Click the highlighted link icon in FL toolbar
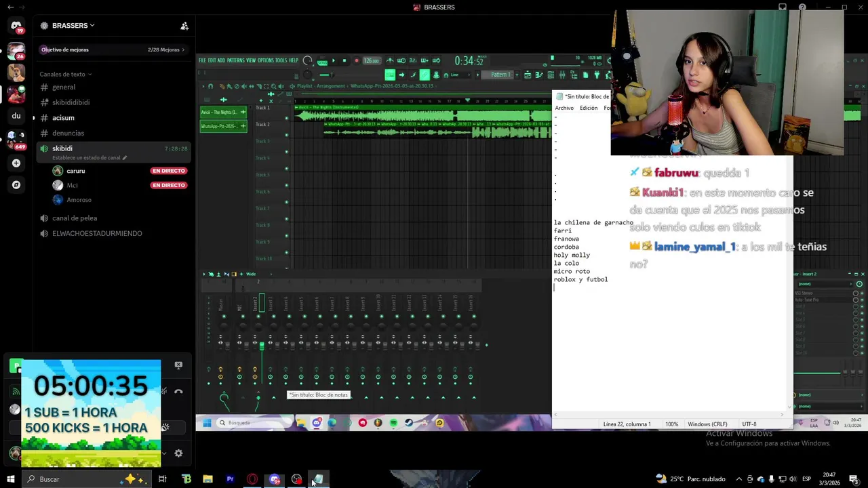Viewport: 868px width, 488px height. tap(424, 75)
